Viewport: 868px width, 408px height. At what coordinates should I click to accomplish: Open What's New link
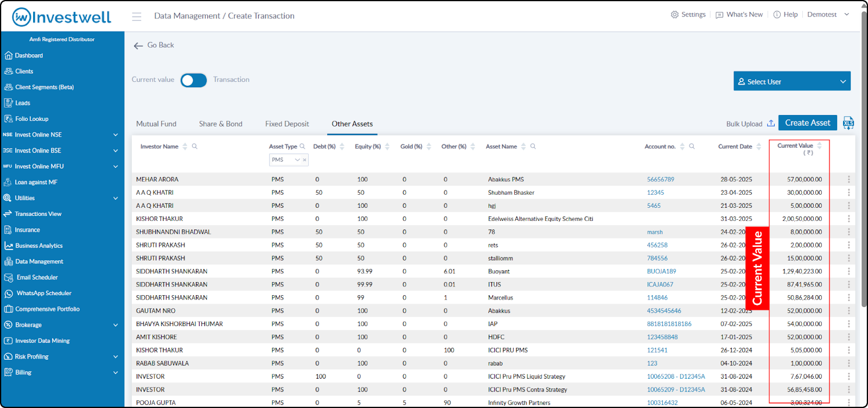[739, 15]
